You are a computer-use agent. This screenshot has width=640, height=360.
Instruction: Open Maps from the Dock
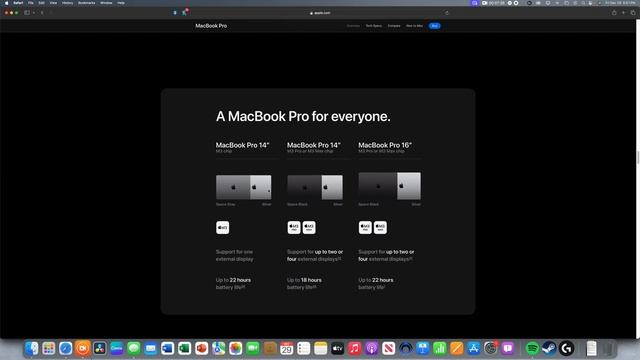tap(219, 348)
